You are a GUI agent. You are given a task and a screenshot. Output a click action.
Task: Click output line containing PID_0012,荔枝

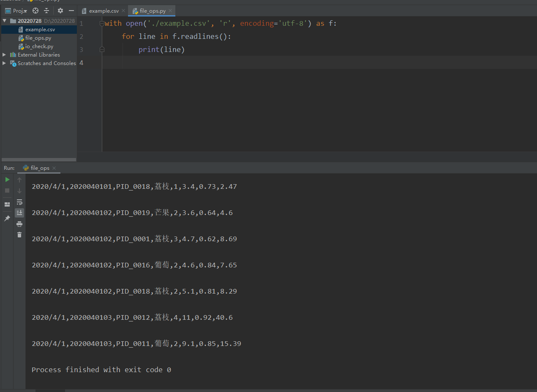132,317
